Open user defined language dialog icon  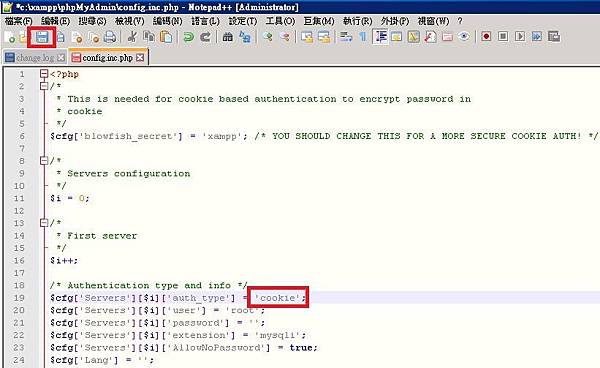point(396,37)
